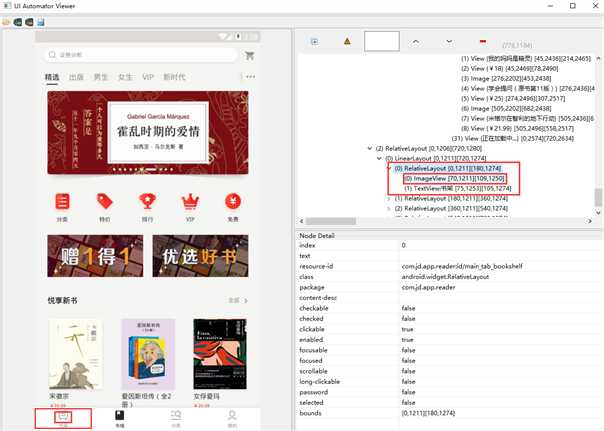Click the red list category icon
Viewport: 604px width, 431px height.
62,201
